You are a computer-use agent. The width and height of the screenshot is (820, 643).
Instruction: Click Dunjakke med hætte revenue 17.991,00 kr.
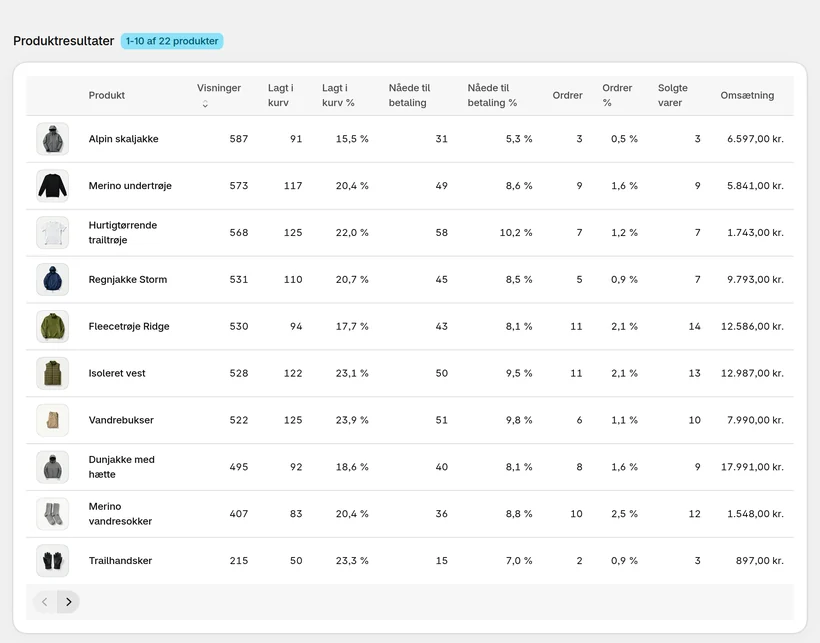pyautogui.click(x=752, y=467)
